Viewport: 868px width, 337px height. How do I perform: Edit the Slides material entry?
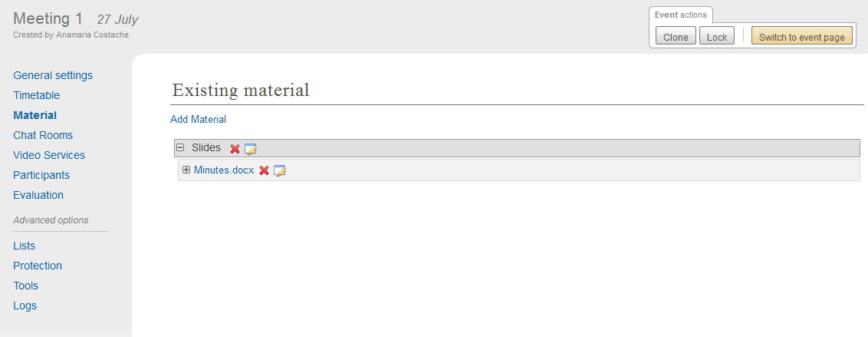point(251,149)
